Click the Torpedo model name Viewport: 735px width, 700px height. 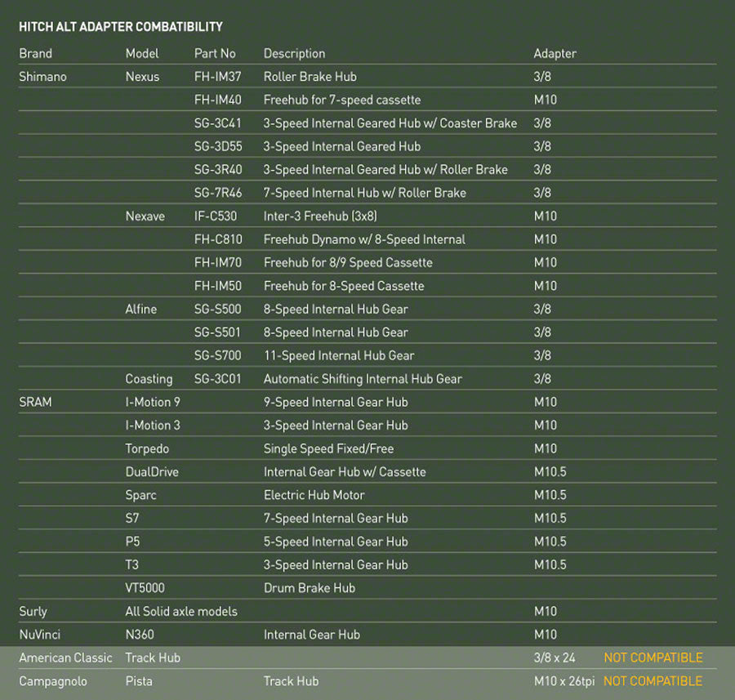pyautogui.click(x=147, y=448)
